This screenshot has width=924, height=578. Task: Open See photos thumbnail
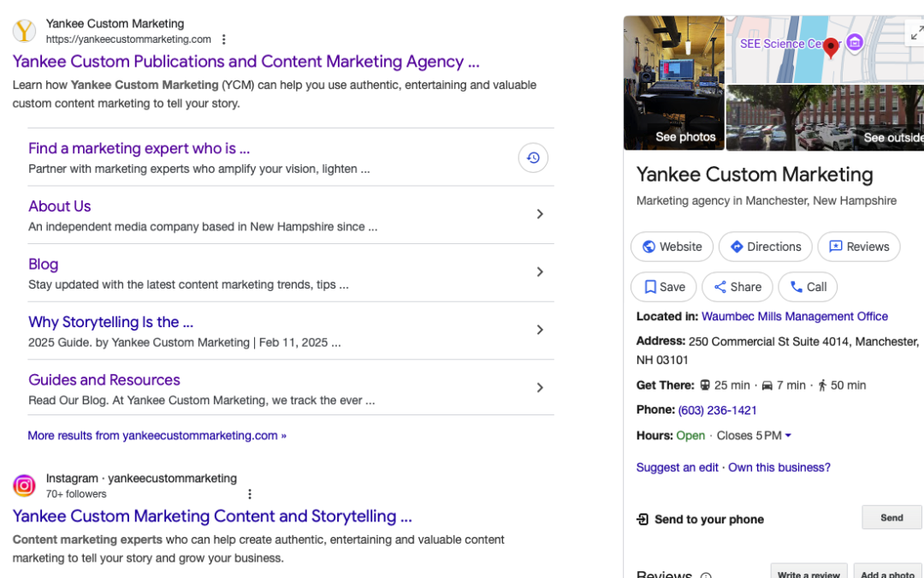(x=673, y=83)
